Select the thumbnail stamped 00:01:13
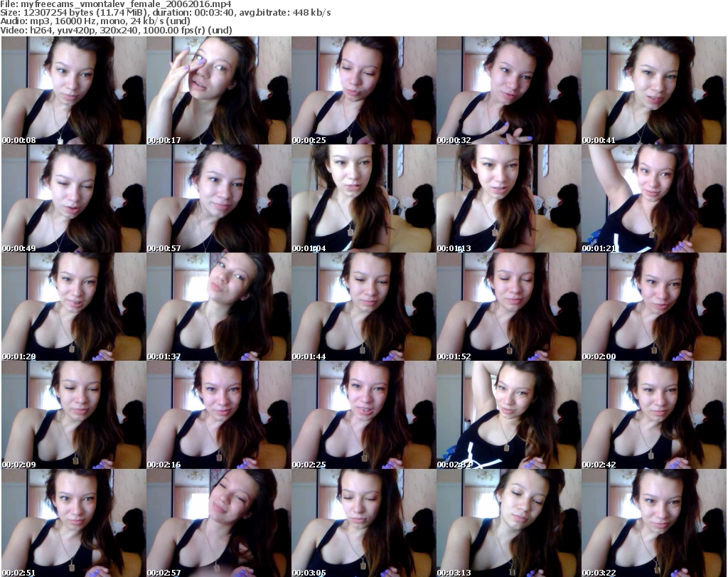The image size is (728, 577). (509, 198)
